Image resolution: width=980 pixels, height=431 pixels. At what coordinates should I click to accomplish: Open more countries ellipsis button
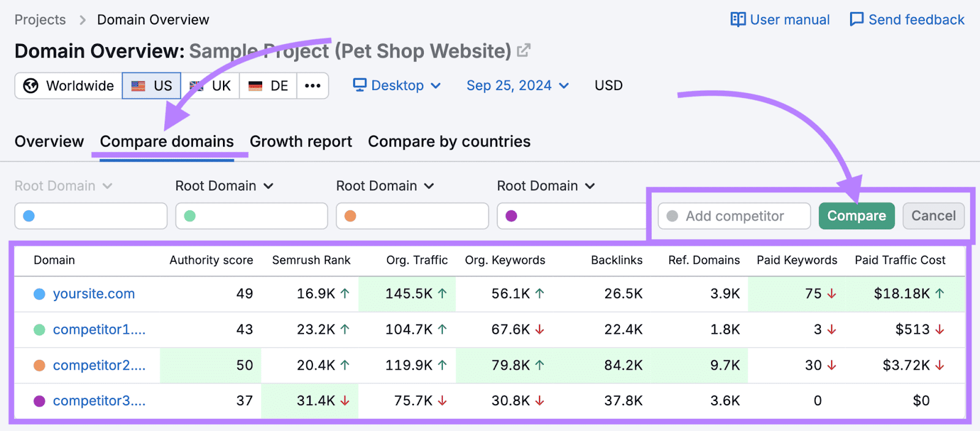pos(312,86)
